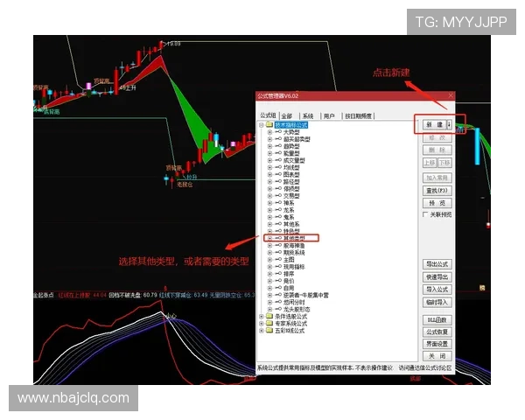This screenshot has height=420, width=525.
Task: Click the 导入公式 button
Action: (x=437, y=289)
